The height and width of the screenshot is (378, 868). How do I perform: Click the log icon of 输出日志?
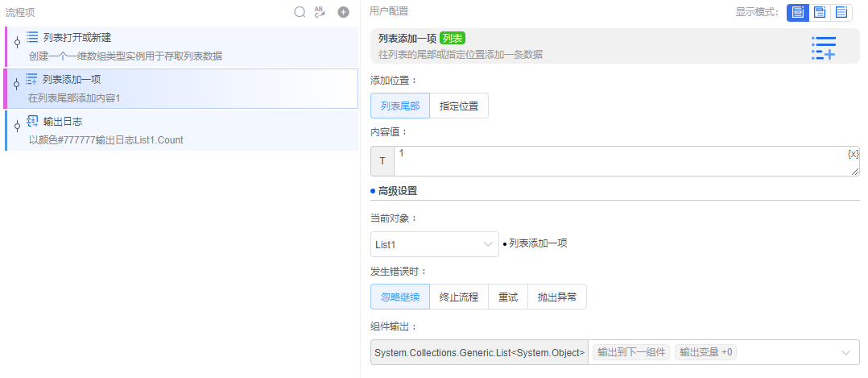tap(33, 122)
